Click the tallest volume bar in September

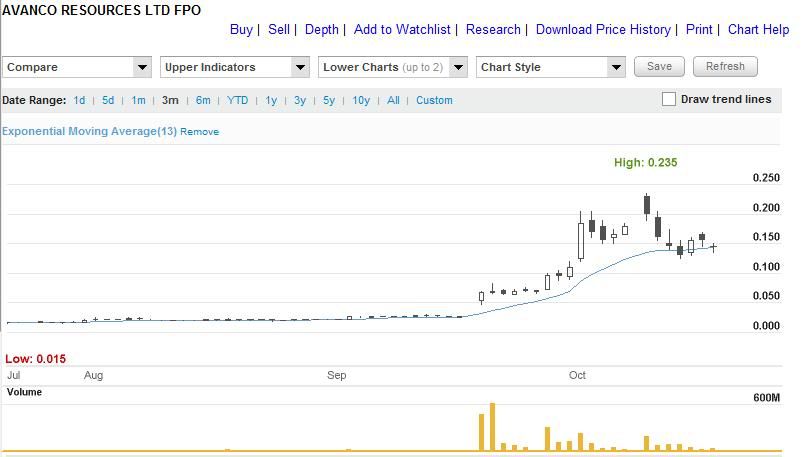pos(493,427)
